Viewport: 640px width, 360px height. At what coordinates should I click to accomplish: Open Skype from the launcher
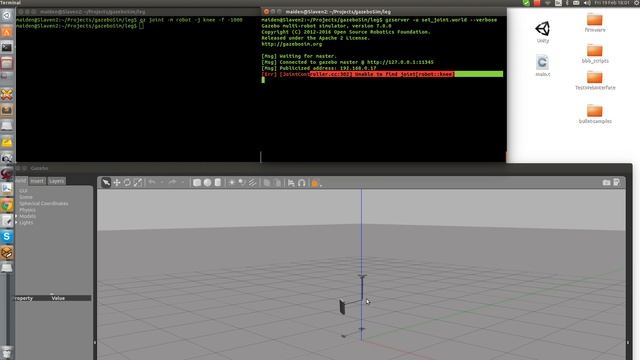click(7, 236)
